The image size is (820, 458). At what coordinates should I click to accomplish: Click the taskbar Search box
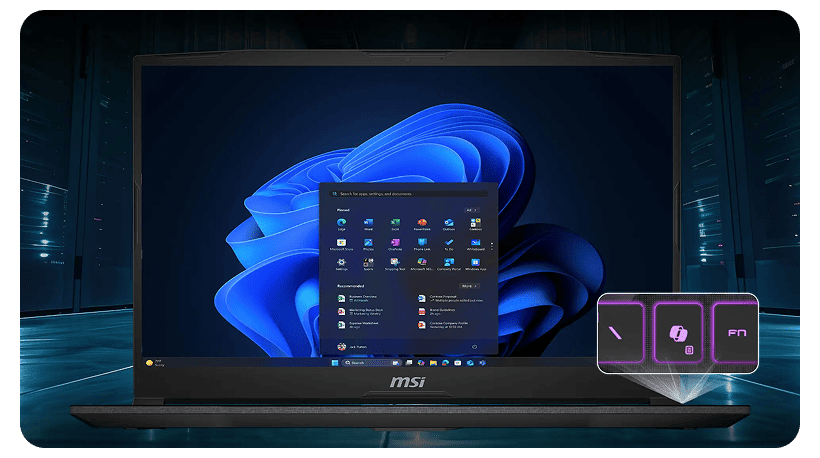click(x=356, y=362)
